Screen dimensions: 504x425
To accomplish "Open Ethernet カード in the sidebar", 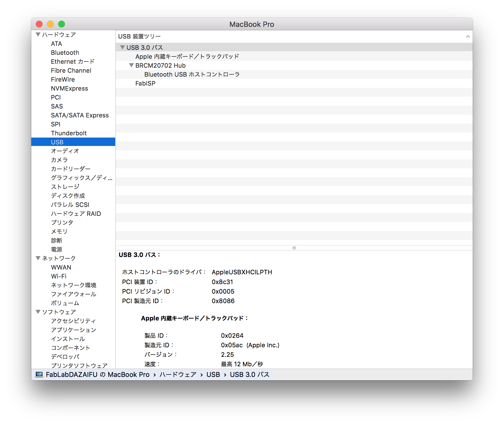I will 73,62.
